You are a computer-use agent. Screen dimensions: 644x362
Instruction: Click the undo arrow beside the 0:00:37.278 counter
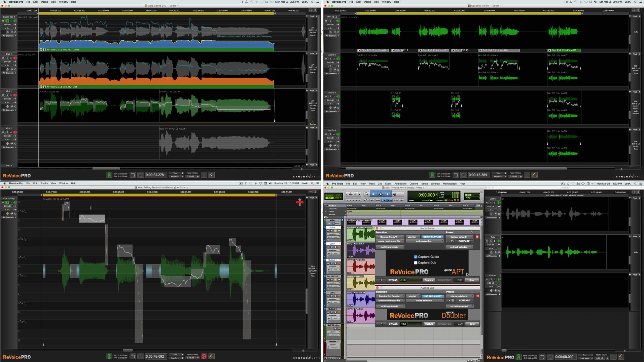(x=133, y=175)
